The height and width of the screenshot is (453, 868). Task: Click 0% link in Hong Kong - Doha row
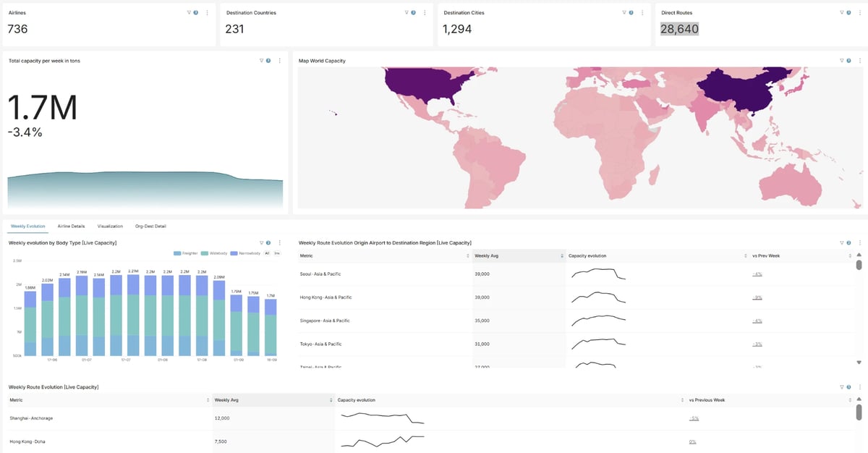tap(692, 441)
